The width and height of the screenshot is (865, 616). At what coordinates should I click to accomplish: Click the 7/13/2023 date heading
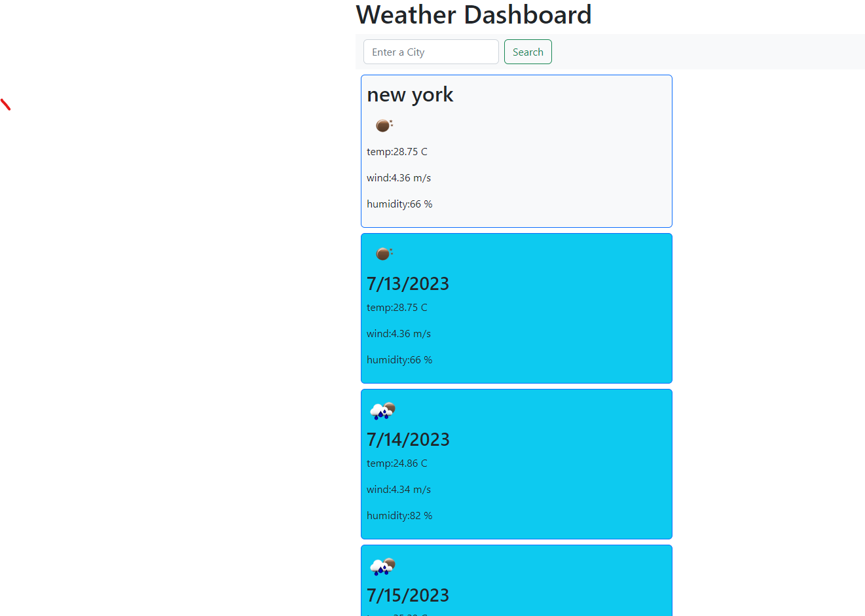(408, 283)
